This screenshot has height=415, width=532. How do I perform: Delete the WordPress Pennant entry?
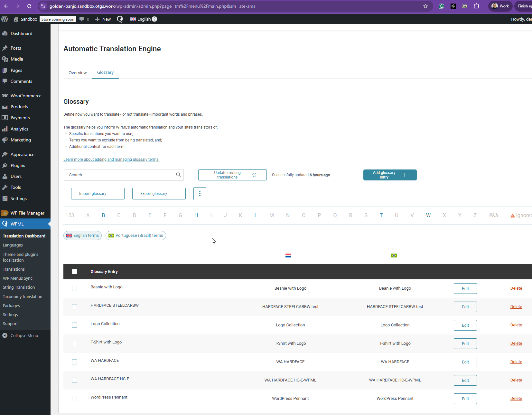coord(516,399)
